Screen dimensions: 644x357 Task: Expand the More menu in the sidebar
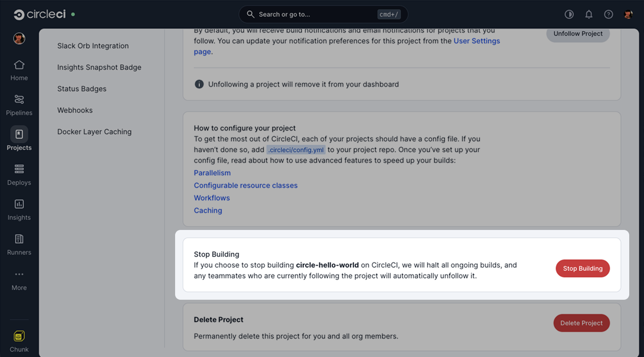pos(19,279)
